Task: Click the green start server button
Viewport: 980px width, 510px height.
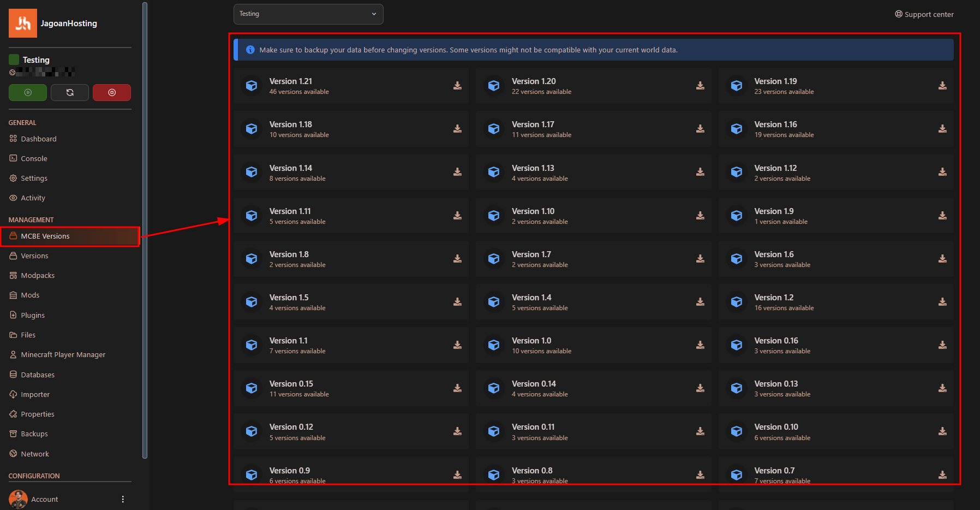Action: (x=28, y=93)
